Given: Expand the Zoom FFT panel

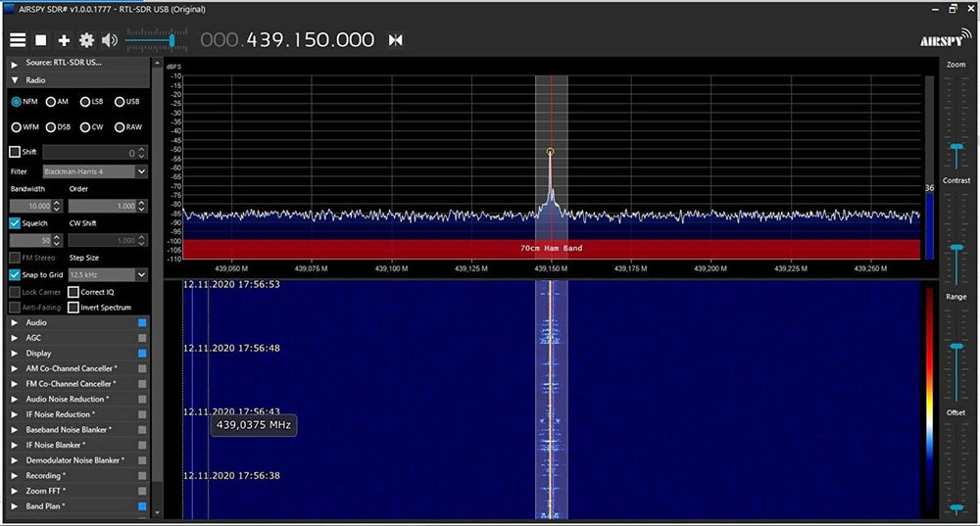Looking at the screenshot, I should 15,491.
